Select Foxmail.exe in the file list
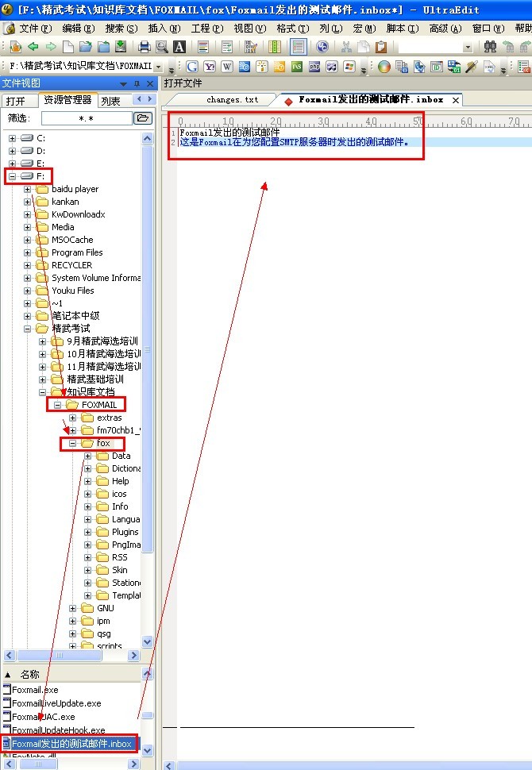Screen dimensions: 532x770 (35, 690)
